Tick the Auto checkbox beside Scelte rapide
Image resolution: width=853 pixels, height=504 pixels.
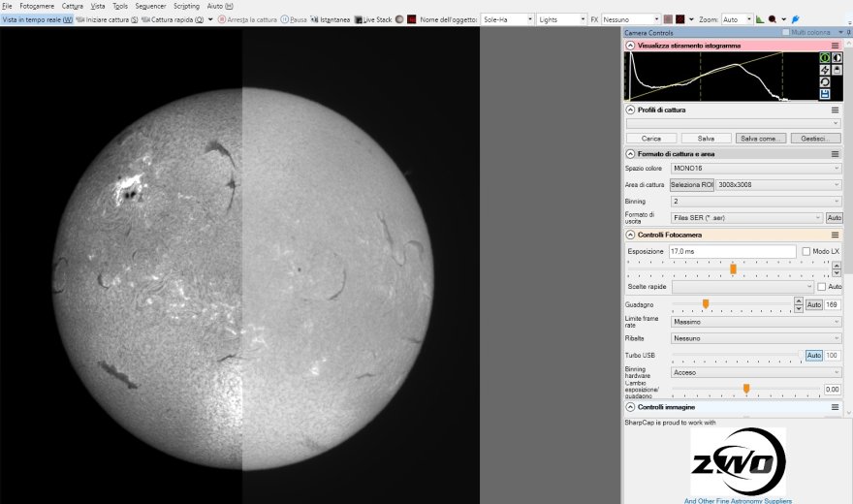pos(822,287)
